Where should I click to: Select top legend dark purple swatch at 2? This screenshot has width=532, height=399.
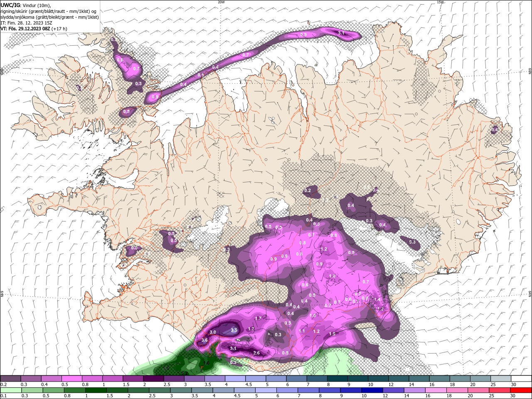(x=154, y=379)
